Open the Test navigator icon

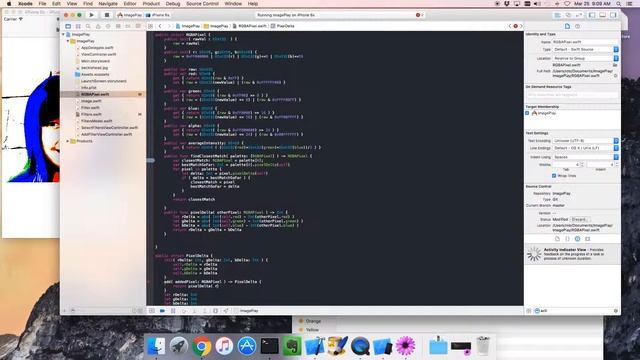(108, 26)
